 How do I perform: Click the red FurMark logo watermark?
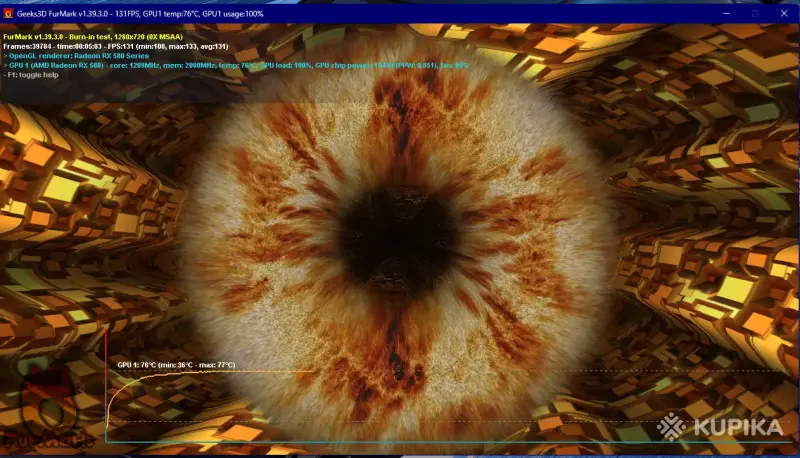coord(46,409)
